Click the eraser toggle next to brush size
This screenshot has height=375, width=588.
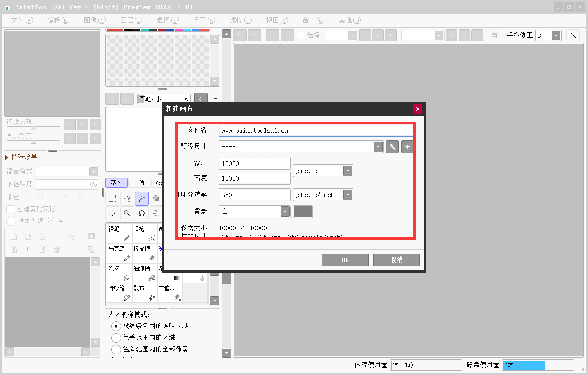[201, 99]
